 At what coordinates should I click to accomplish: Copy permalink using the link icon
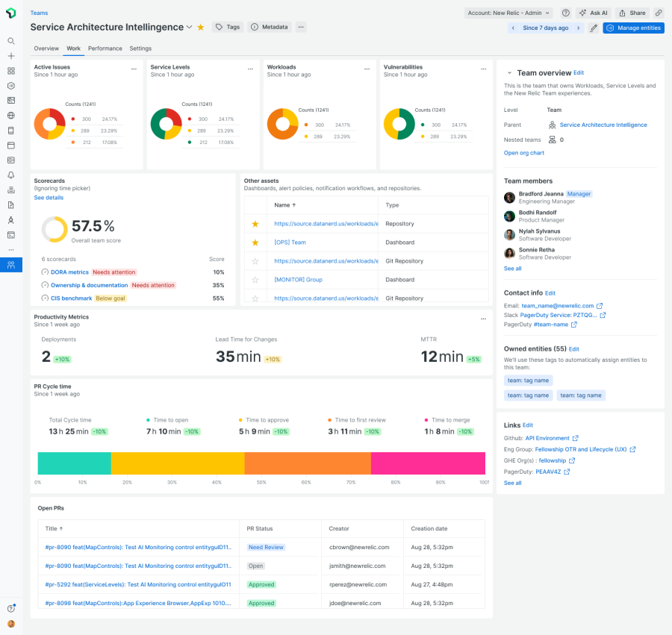pyautogui.click(x=659, y=13)
